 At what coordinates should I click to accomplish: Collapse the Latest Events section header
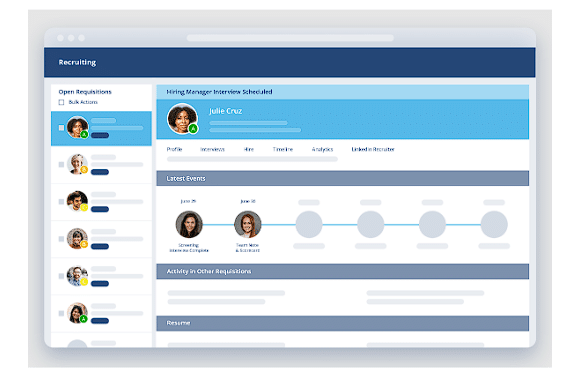[343, 178]
